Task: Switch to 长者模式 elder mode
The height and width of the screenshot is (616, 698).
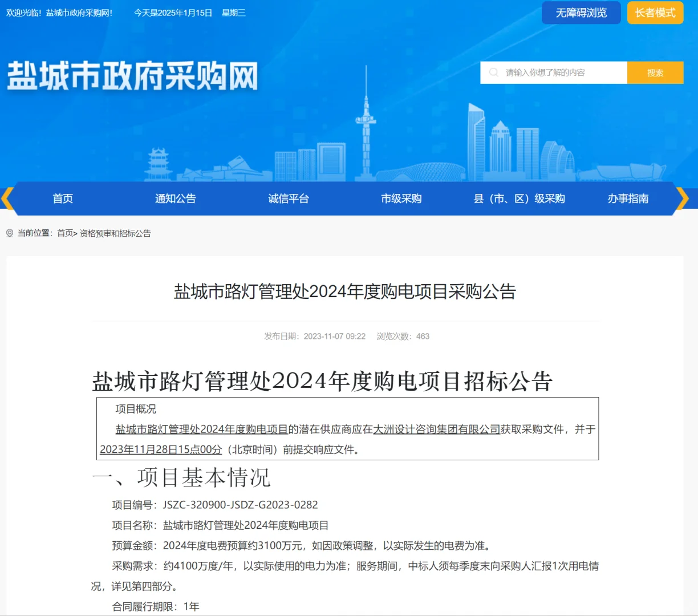Action: (x=655, y=13)
